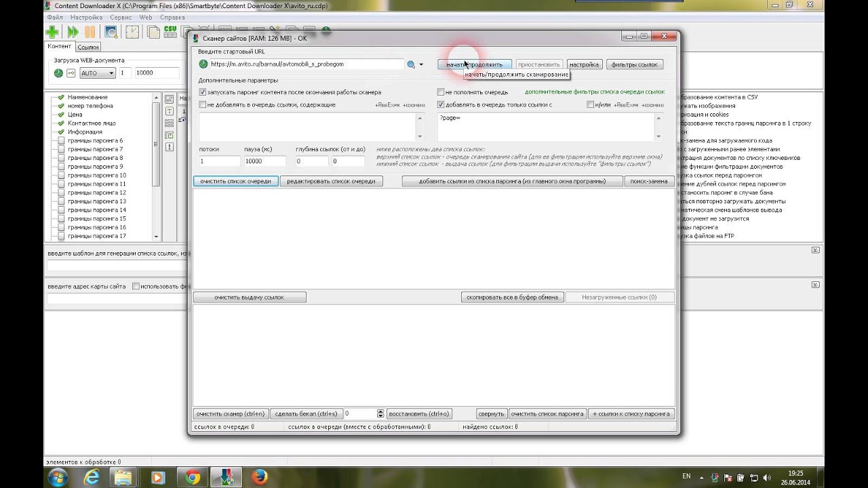Open the file explorer folder taskbar icon

(x=124, y=477)
